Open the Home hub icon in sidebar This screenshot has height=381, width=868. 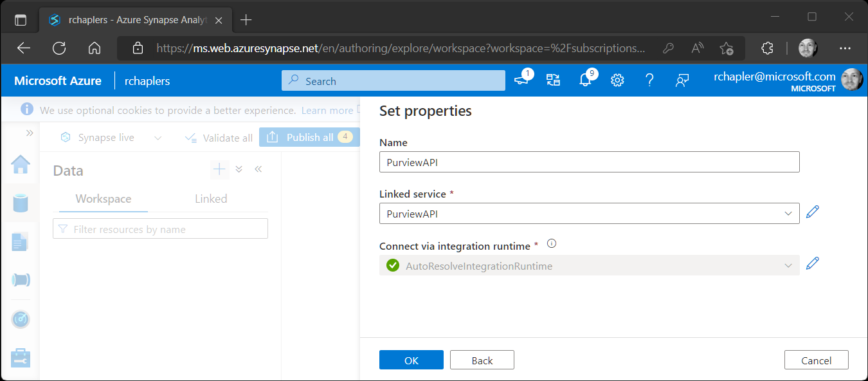(21, 165)
